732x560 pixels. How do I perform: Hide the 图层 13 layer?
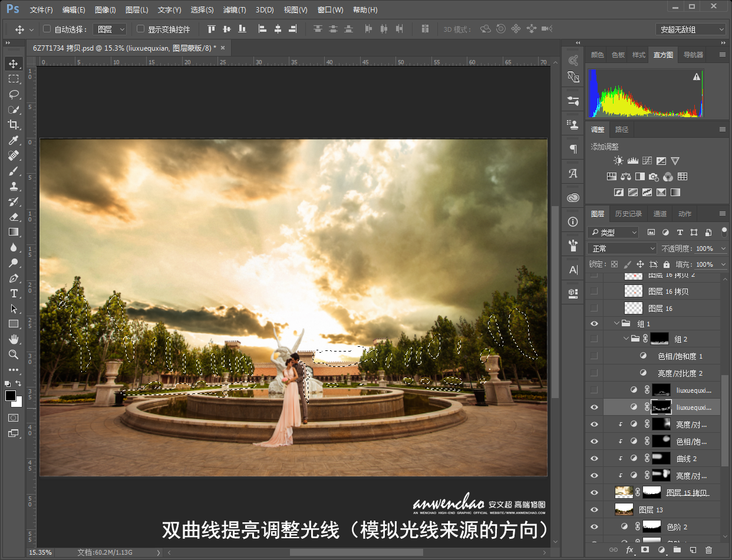click(x=594, y=509)
